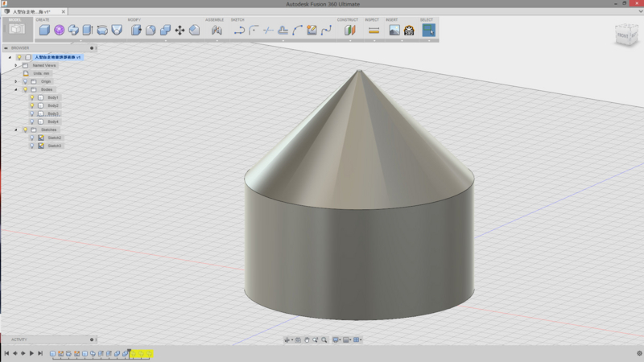
Task: Click the Pan hand navigation icon
Action: pyautogui.click(x=307, y=339)
